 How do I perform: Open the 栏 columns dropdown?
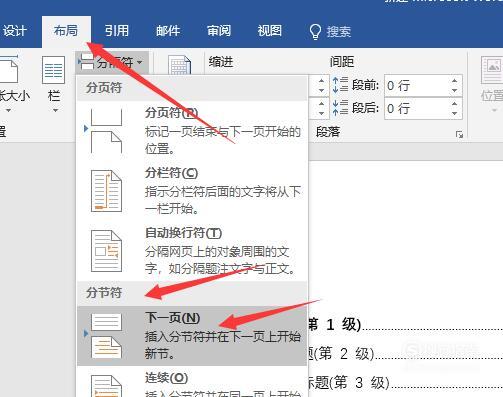(x=54, y=85)
